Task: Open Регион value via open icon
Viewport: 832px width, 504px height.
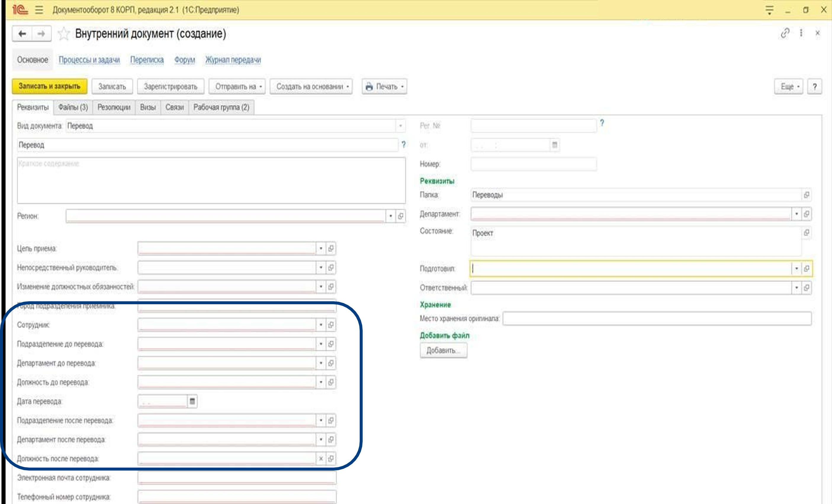Action: (401, 216)
